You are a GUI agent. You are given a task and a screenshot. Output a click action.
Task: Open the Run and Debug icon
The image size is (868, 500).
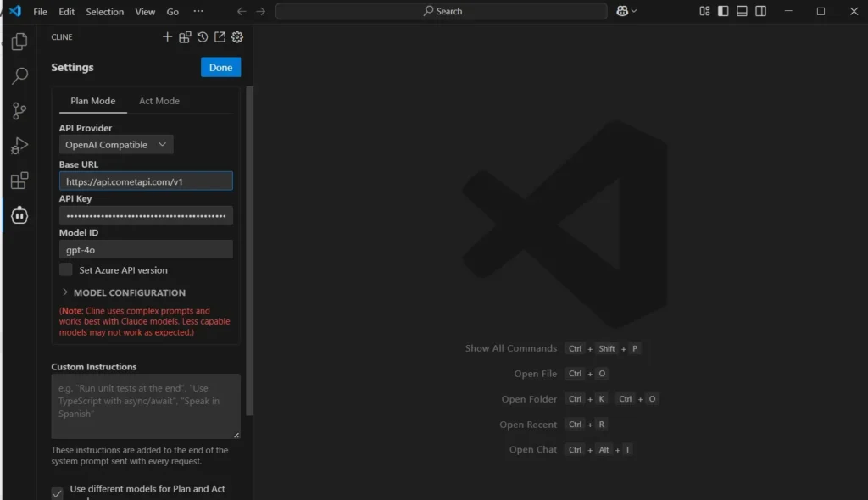pos(19,146)
